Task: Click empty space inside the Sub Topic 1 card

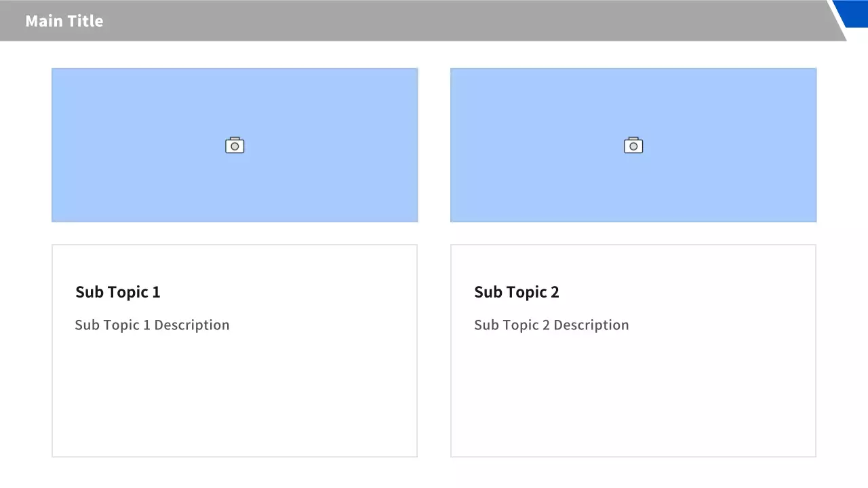Action: point(235,400)
